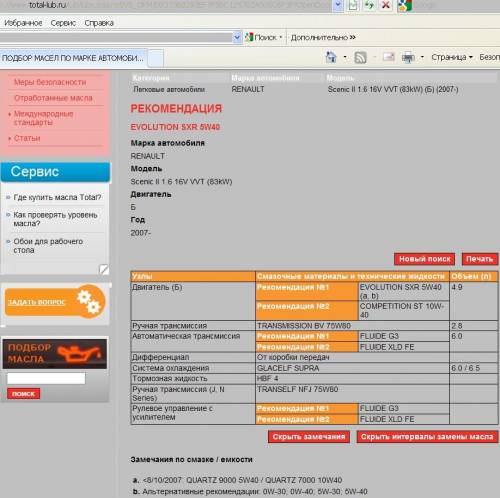Select TRANSELF NFJ 75W80 cell

[x=352, y=394]
